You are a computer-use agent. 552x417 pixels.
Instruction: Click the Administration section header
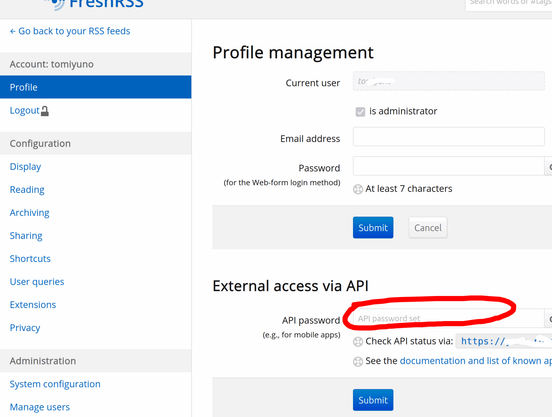coord(95,361)
